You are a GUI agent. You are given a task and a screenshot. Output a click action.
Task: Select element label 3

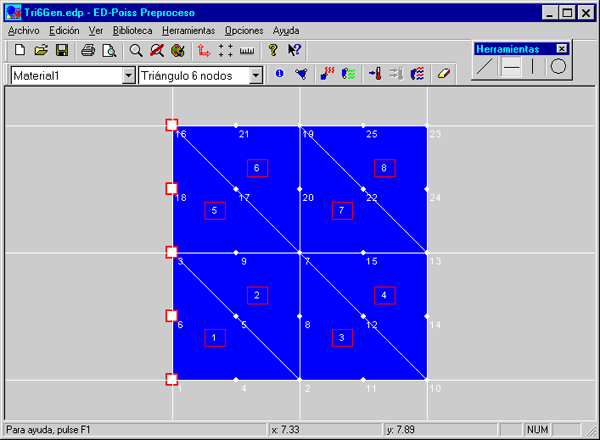tap(342, 338)
